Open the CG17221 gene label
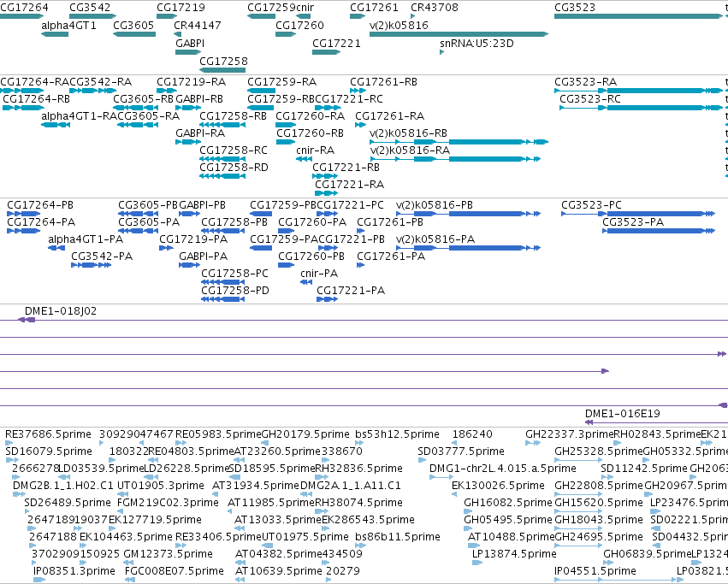 tap(336, 43)
